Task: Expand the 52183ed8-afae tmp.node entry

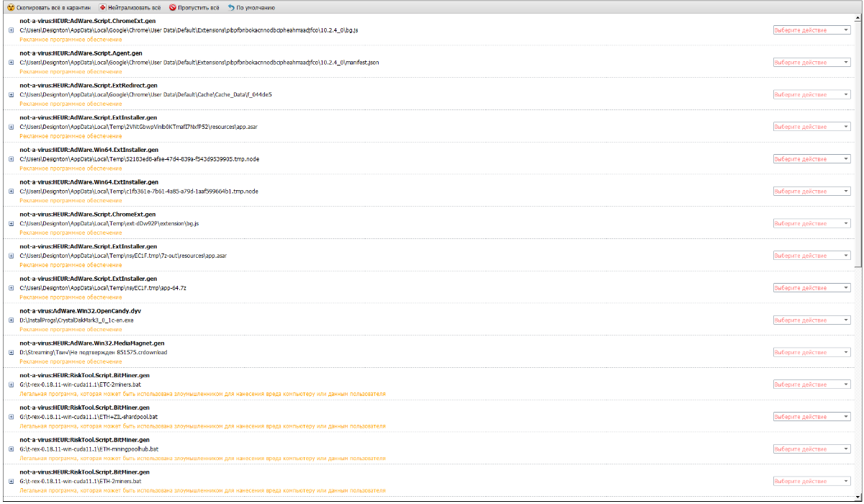Action: click(11, 159)
